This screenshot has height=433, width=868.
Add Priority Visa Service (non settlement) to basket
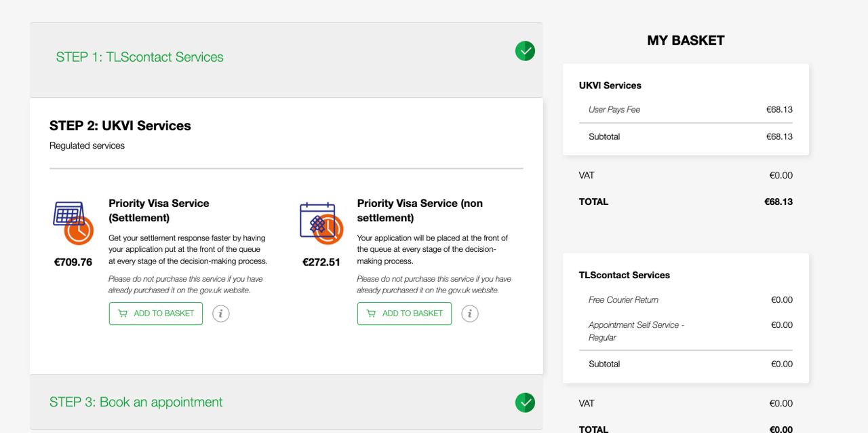coord(404,314)
